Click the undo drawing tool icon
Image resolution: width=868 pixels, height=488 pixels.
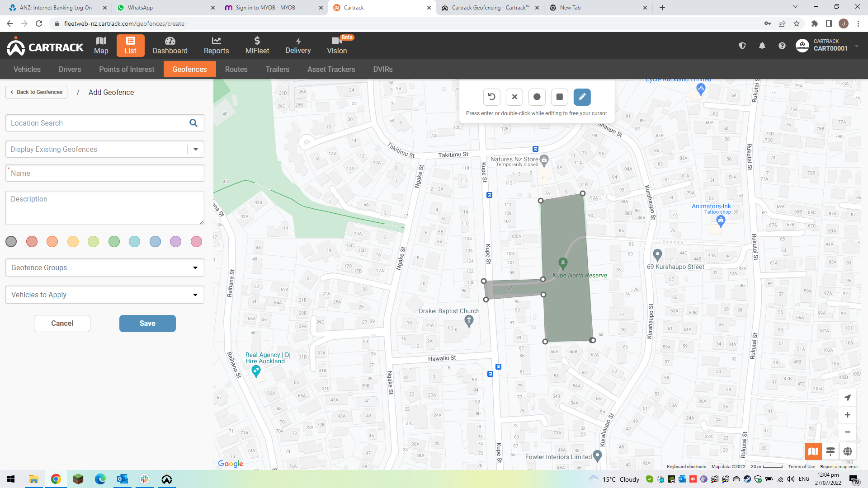491,97
